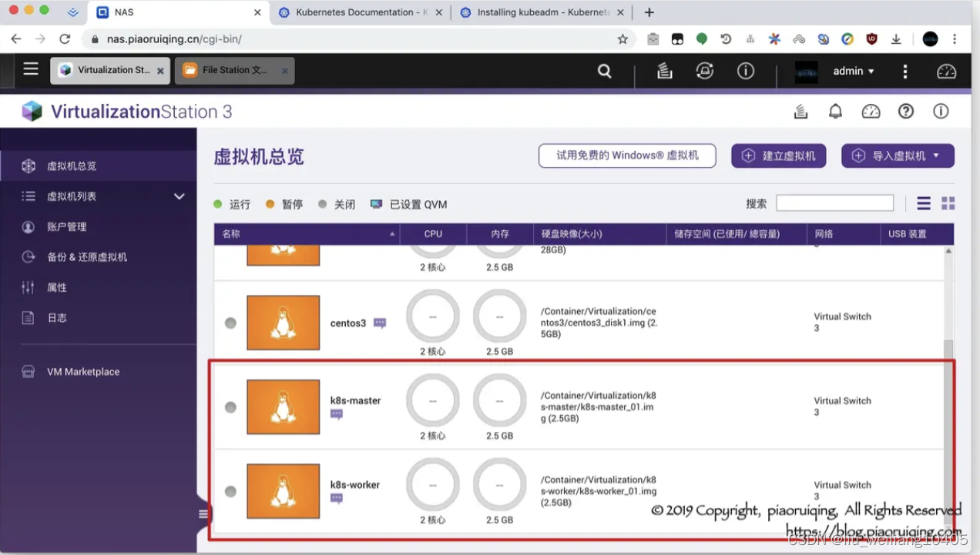The height and width of the screenshot is (555, 980).
Task: Open the info icon in the dark QTS bar
Action: point(745,71)
